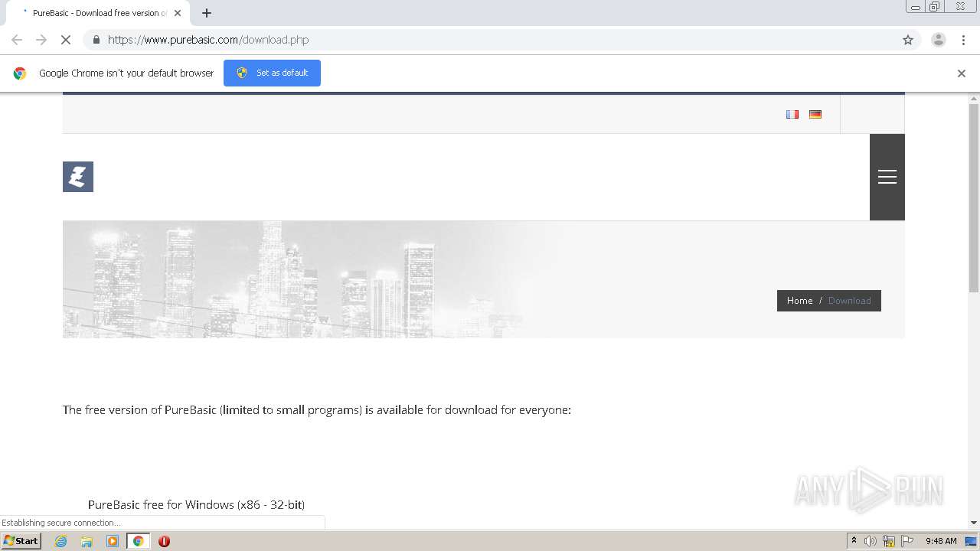This screenshot has width=980, height=551.
Task: Open Action Center flag icon
Action: [x=907, y=541]
